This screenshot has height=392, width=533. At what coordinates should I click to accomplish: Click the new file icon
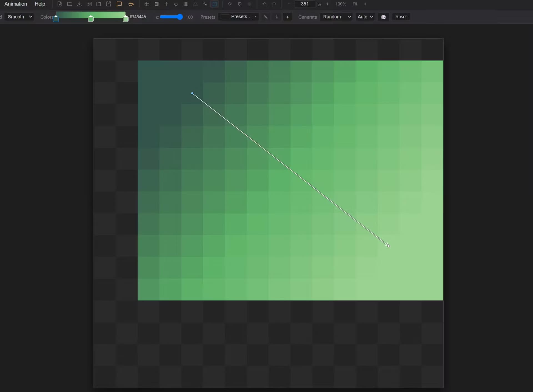60,4
